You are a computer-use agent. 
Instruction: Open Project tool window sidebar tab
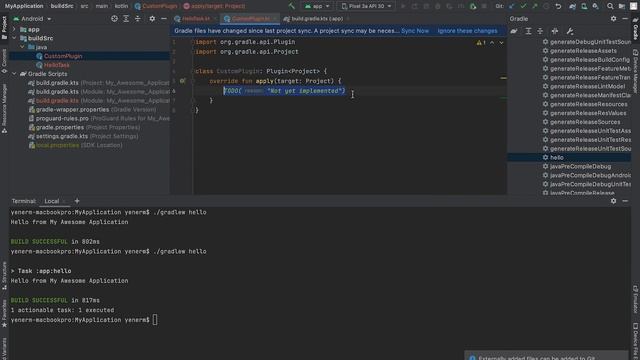coord(4,29)
